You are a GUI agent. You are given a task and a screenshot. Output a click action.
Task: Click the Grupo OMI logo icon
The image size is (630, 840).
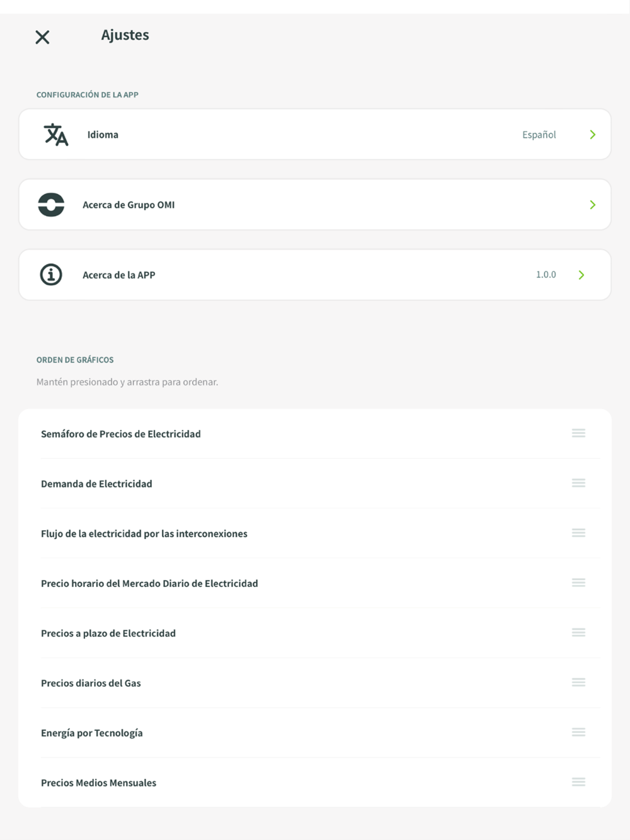[51, 205]
